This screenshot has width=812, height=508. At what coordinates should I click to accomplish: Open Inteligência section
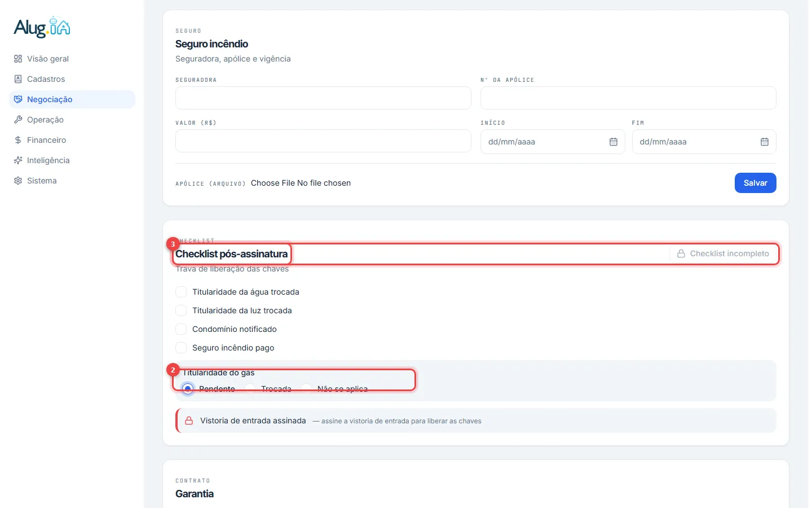pyautogui.click(x=72, y=160)
